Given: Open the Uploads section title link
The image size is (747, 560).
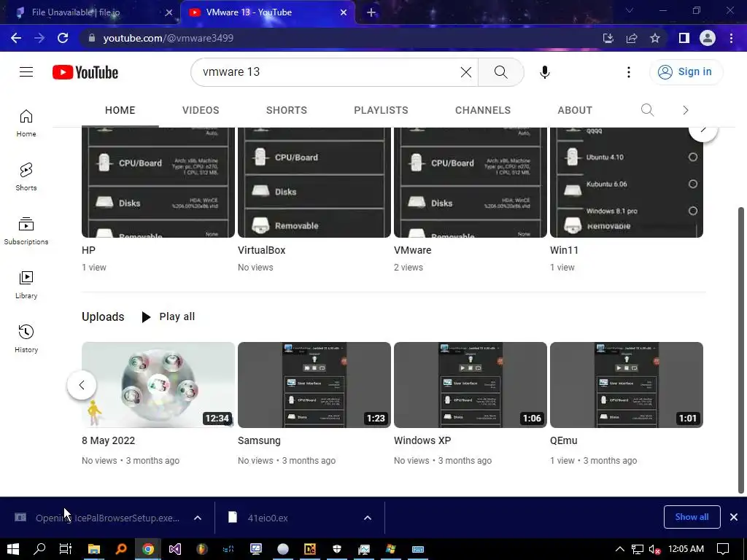Looking at the screenshot, I should (x=103, y=316).
